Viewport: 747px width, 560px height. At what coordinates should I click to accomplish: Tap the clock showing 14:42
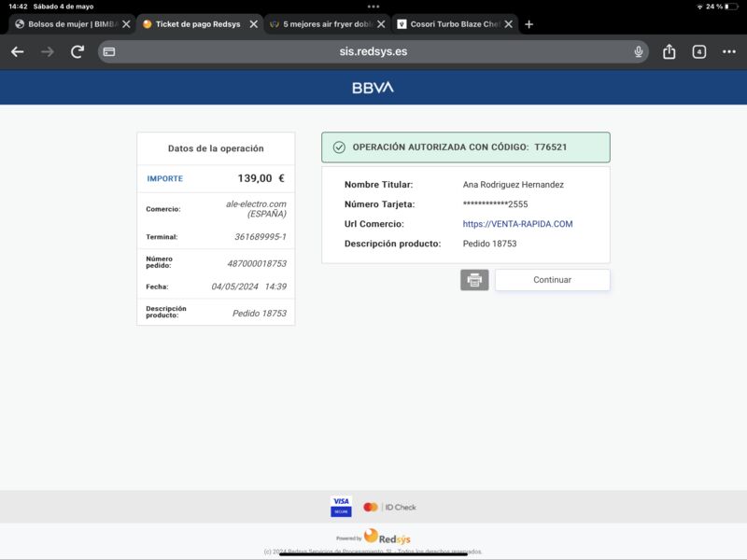click(18, 7)
